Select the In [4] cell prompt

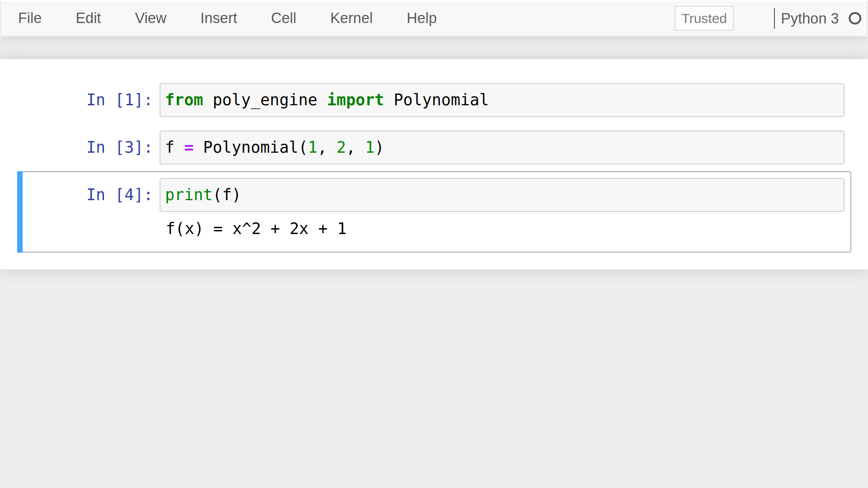click(x=119, y=195)
